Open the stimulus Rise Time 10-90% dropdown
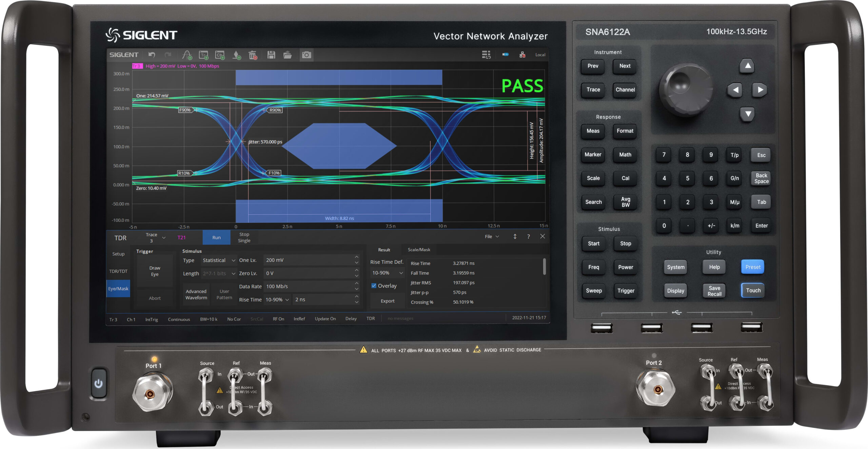 [x=277, y=300]
